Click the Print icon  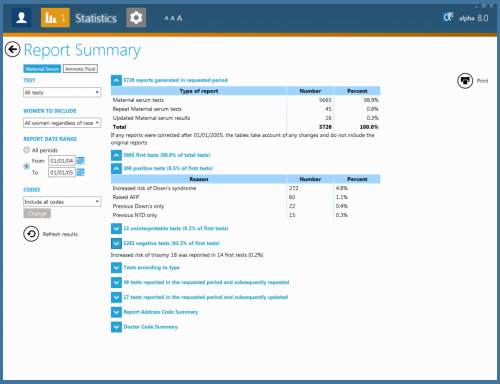coord(465,81)
